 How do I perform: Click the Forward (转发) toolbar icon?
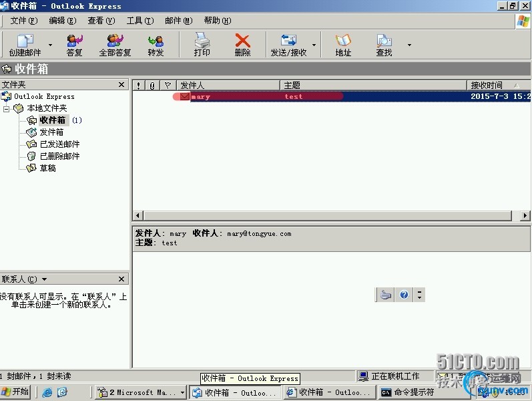(x=156, y=45)
